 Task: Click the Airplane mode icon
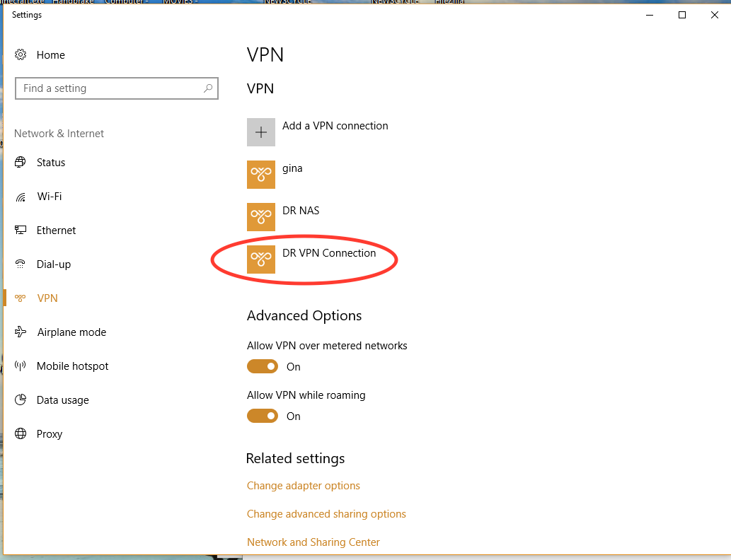21,332
